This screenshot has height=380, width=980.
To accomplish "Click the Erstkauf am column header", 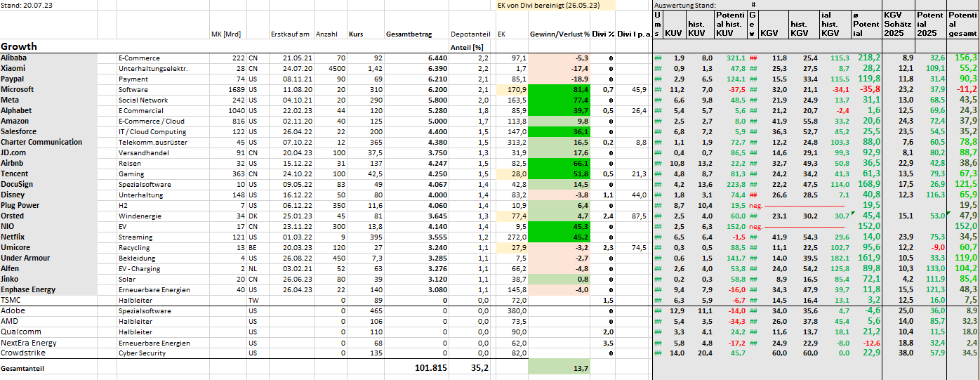I will 291,34.
